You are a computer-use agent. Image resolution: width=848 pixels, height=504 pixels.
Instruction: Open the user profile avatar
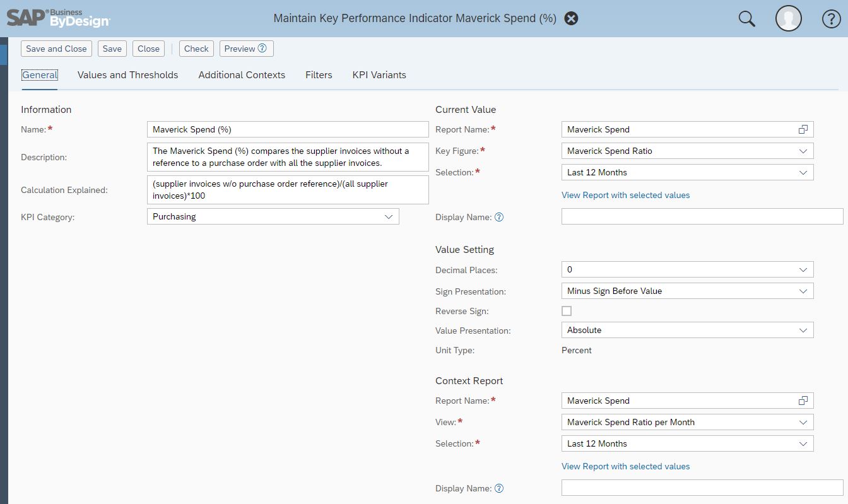[x=788, y=19]
